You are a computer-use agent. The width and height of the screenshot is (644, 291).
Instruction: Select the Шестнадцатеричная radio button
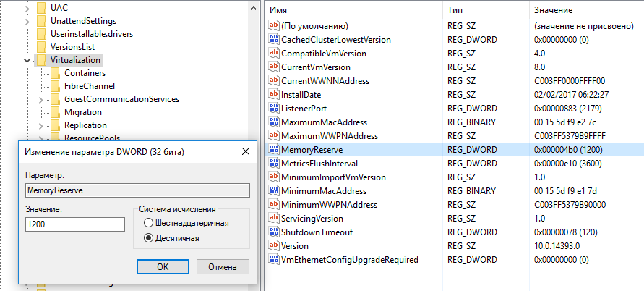click(149, 223)
